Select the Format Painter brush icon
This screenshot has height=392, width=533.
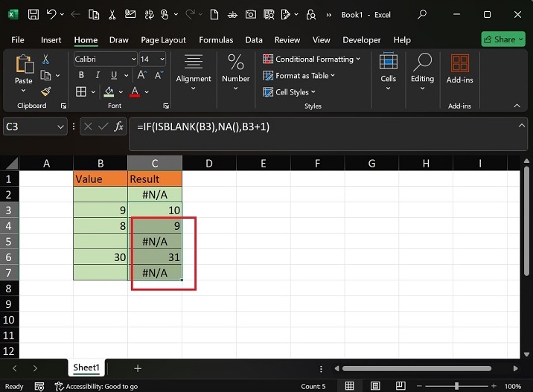[x=46, y=91]
